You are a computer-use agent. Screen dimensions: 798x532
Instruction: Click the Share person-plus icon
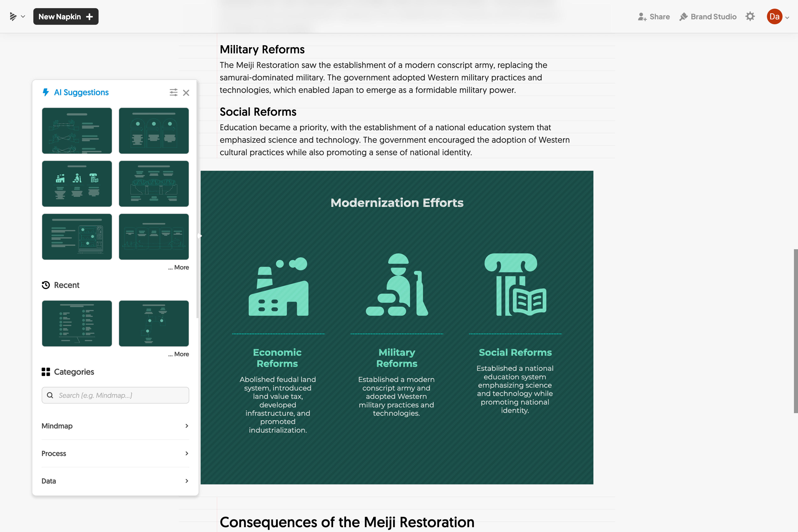[642, 17]
